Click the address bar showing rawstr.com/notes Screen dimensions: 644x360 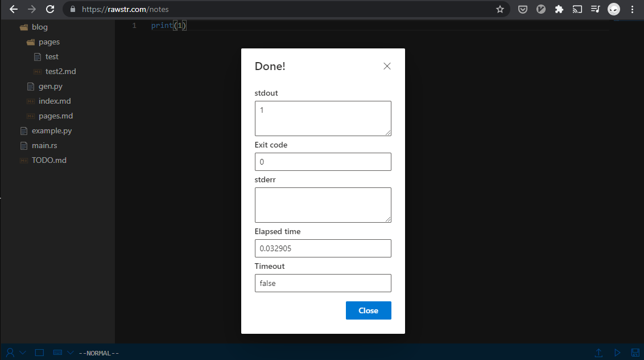(287, 9)
